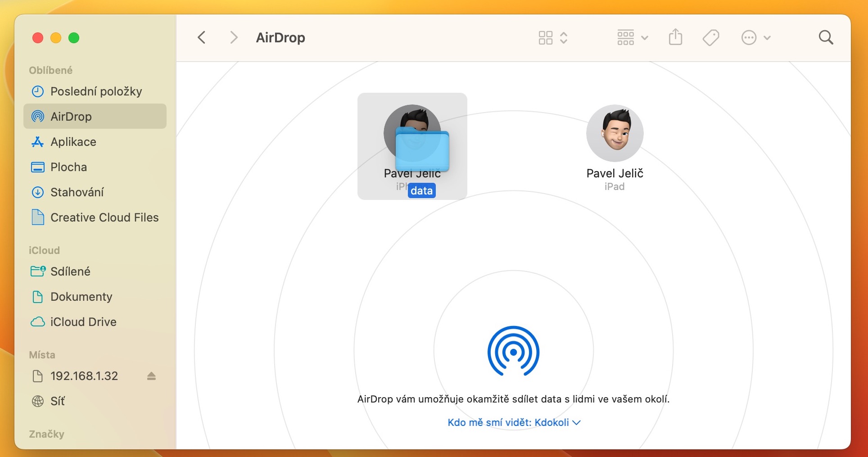Click the Share toolbar icon

675,37
